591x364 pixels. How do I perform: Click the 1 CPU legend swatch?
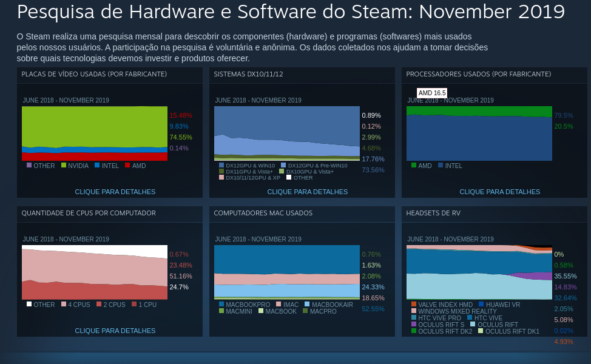click(134, 304)
